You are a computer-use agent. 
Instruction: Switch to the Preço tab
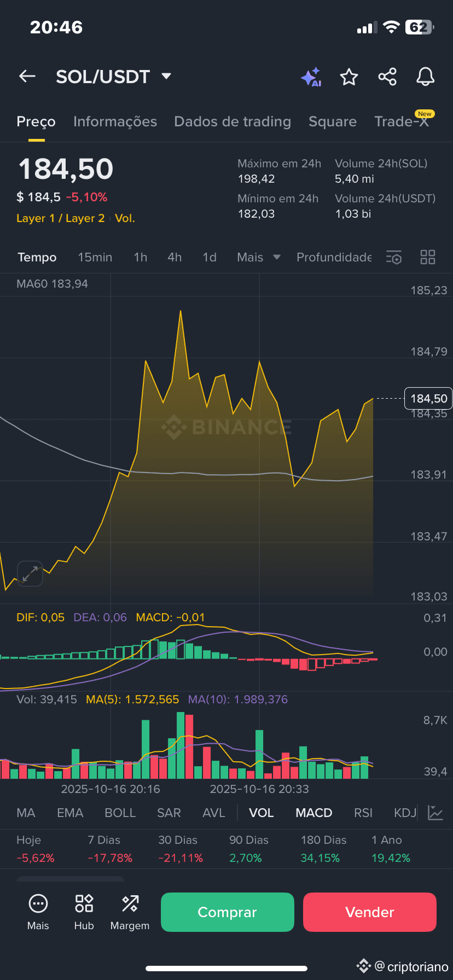36,121
